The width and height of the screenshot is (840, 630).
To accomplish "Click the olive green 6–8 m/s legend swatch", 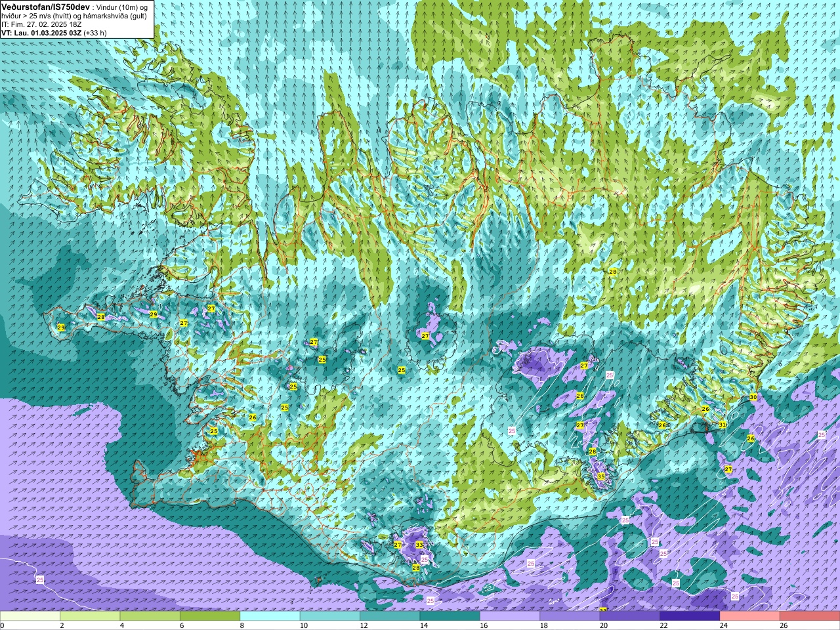I will coord(210,616).
